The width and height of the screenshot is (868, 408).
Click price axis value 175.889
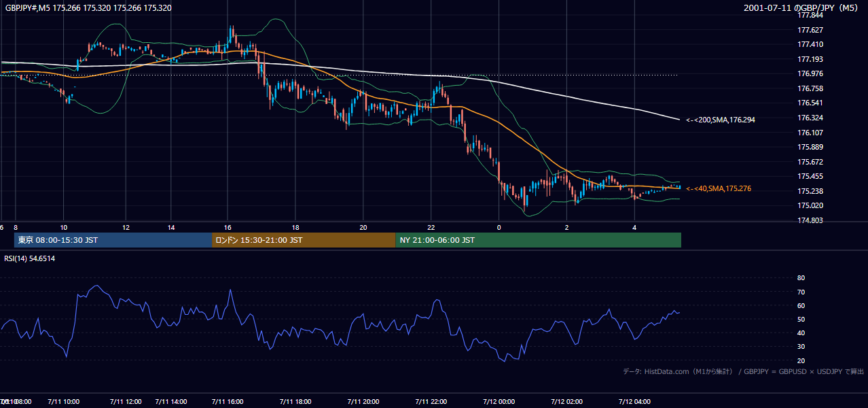pyautogui.click(x=811, y=147)
